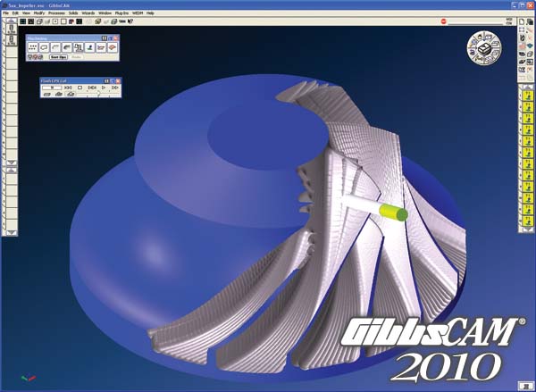Click the grayed Redo button in Machining palette

76,57
